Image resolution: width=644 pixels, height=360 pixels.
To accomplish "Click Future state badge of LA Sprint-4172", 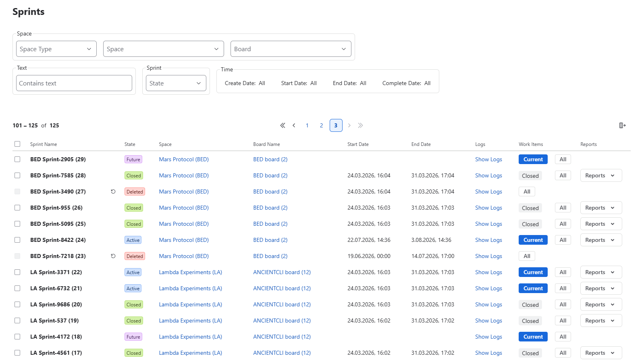I will (133, 337).
